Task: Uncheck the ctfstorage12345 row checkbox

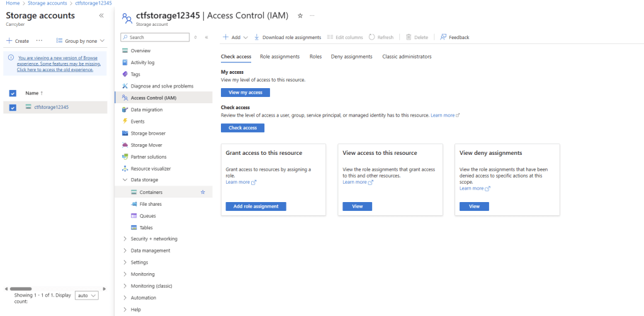Action: pyautogui.click(x=13, y=107)
